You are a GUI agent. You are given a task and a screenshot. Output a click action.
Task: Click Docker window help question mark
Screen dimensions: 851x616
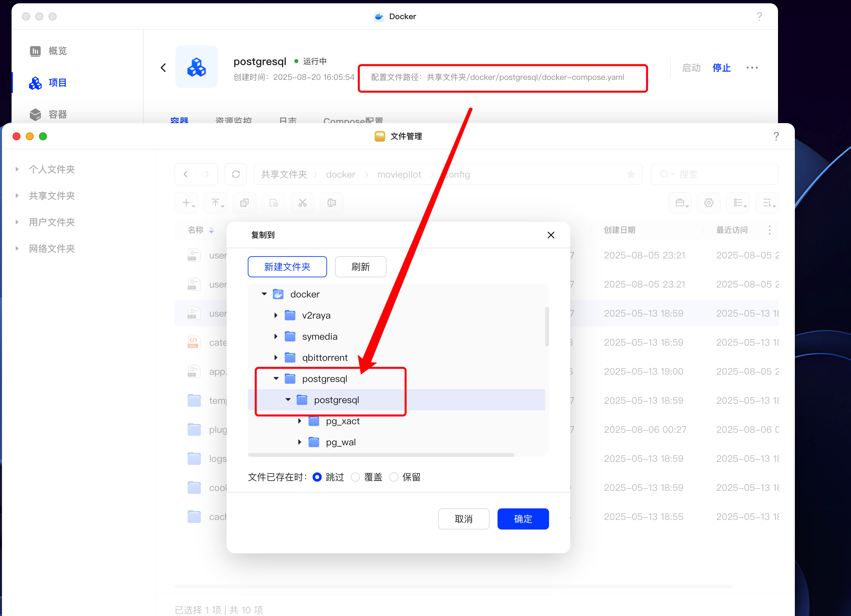coord(759,17)
